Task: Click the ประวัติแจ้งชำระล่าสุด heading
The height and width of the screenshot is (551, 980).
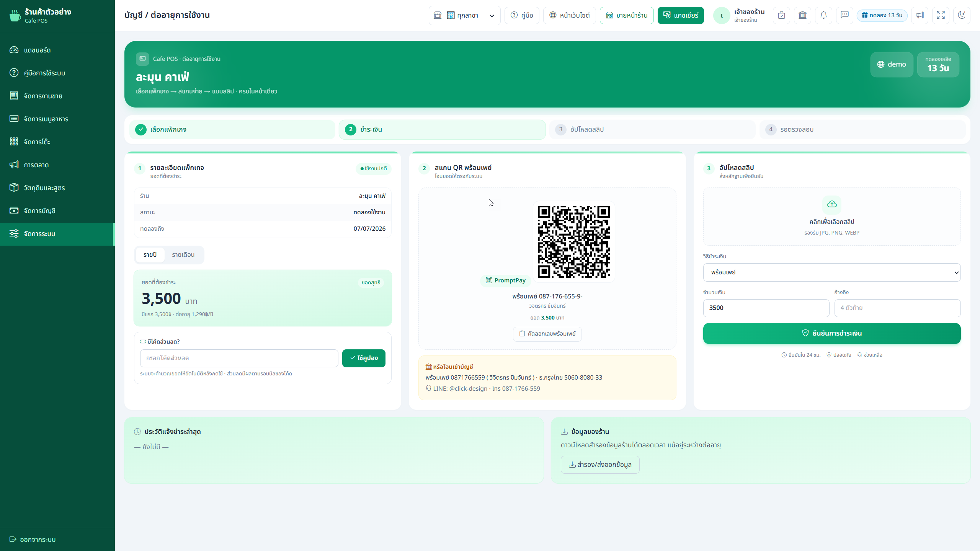Action: point(173,432)
